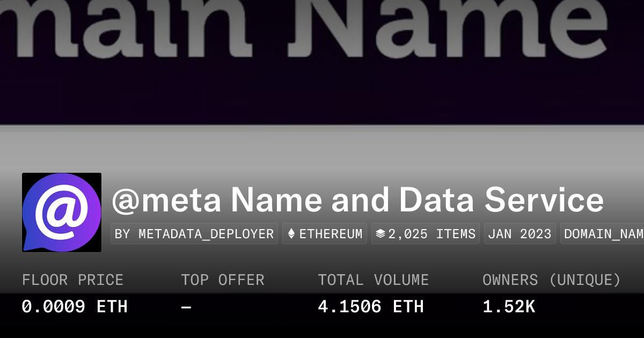
Task: Click the '@meta Name and Data Service' title
Action: click(357, 200)
